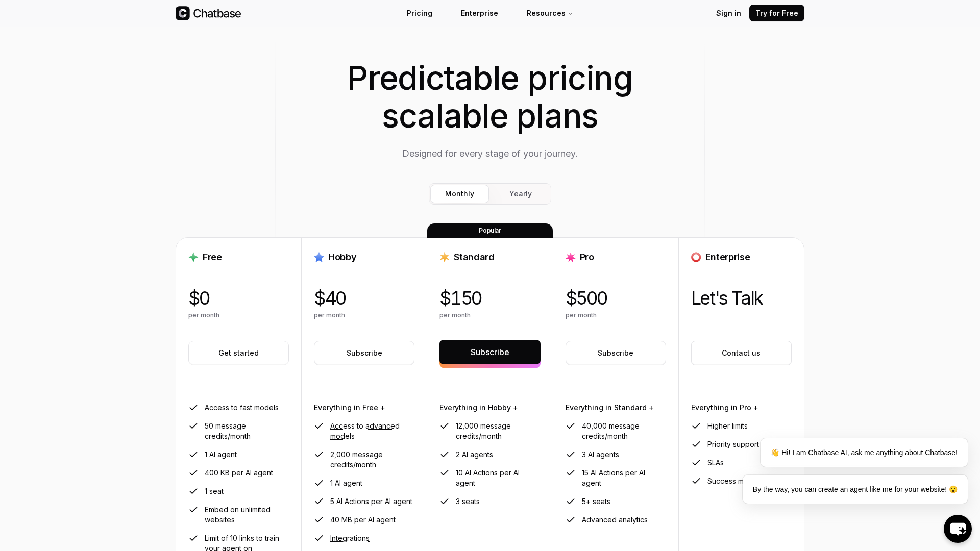
Task: Click Sign in link
Action: [x=728, y=13]
